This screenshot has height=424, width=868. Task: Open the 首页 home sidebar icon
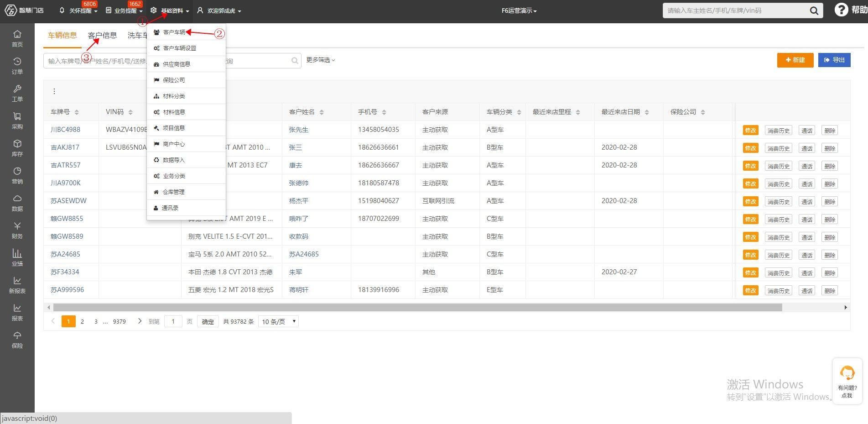pyautogui.click(x=17, y=38)
